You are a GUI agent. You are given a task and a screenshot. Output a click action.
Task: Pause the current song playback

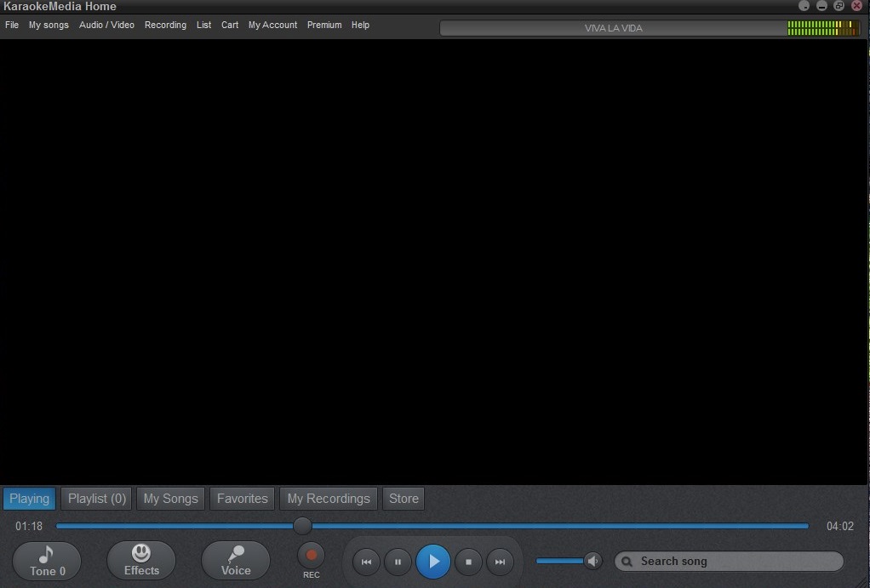click(x=398, y=562)
